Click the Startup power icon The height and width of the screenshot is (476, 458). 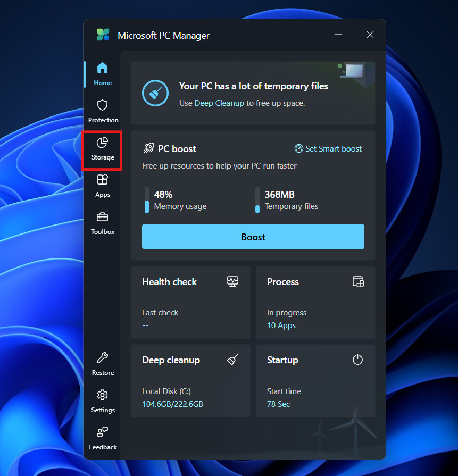click(357, 360)
